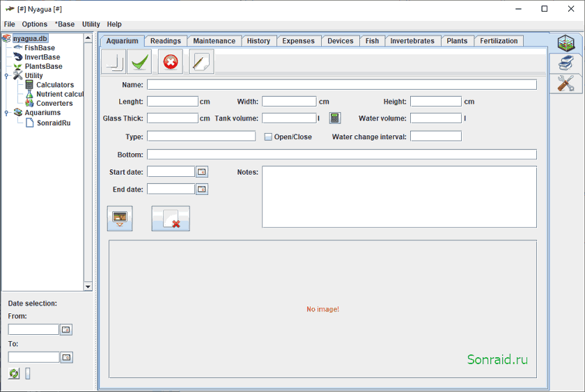
Task: Click the green checkmark save icon
Action: 139,61
